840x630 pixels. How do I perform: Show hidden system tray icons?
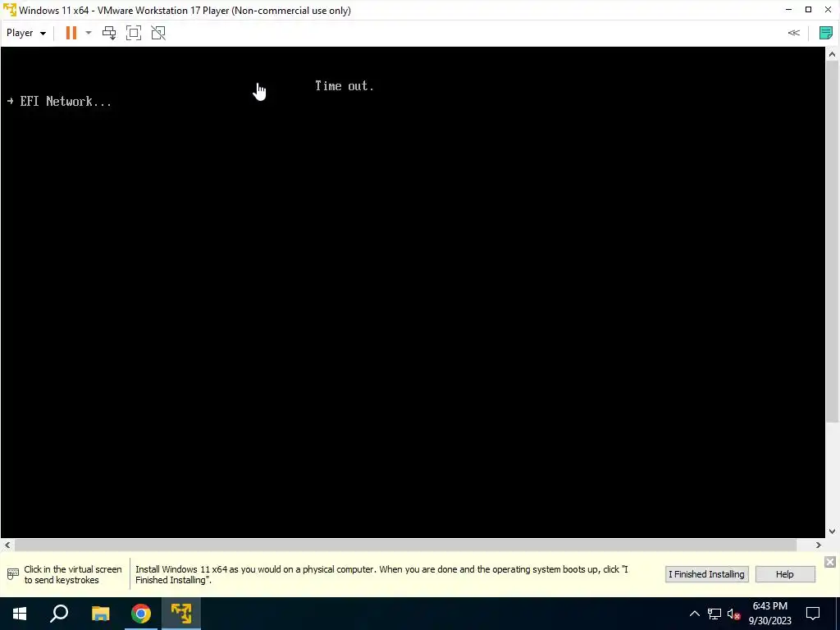[x=694, y=614]
